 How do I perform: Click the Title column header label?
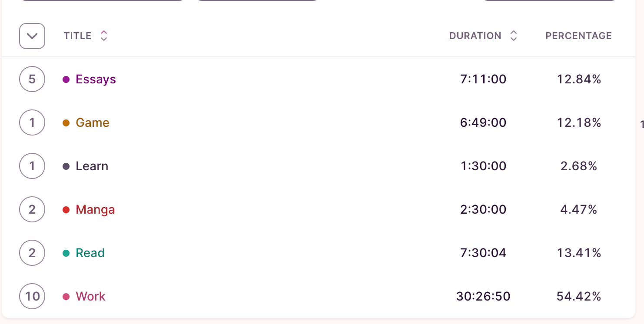pyautogui.click(x=77, y=36)
